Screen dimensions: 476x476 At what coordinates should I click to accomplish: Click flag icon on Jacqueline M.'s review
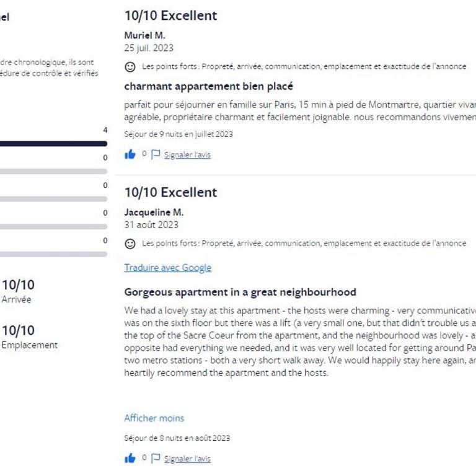point(156,458)
